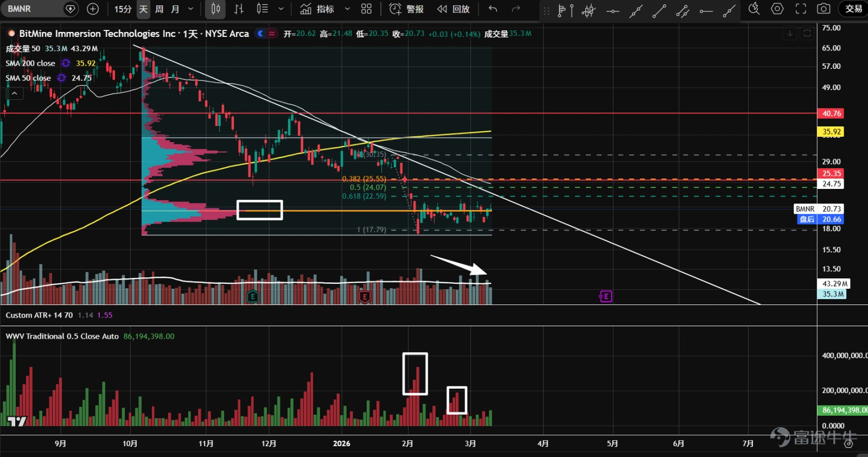Select the WWV Traditional indicator legend
868x457 pixels.
pos(62,336)
